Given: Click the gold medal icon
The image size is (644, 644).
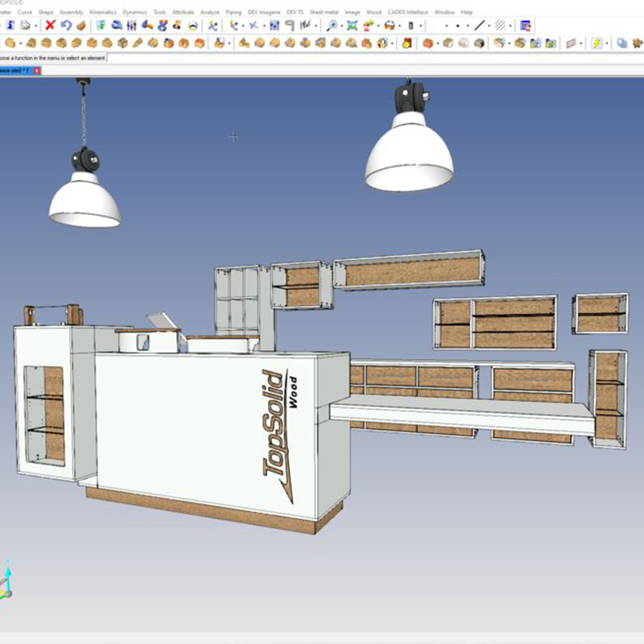Looking at the screenshot, I should [407, 43].
